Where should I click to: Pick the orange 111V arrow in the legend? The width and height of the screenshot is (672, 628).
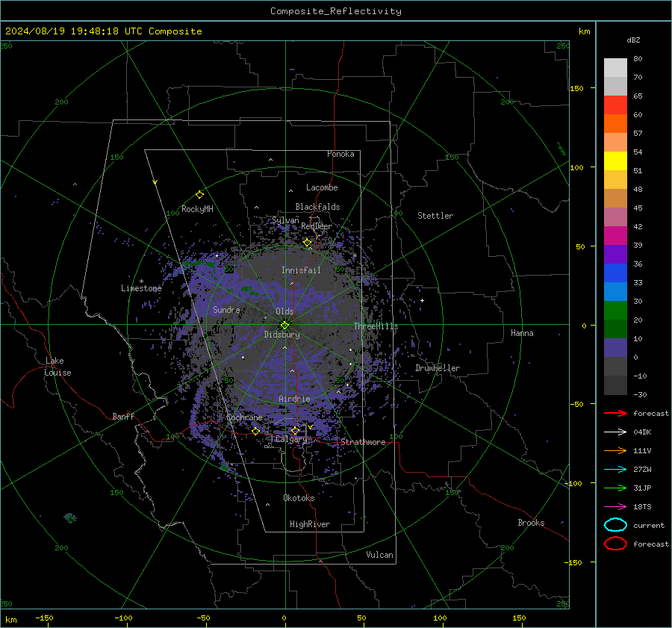point(615,450)
